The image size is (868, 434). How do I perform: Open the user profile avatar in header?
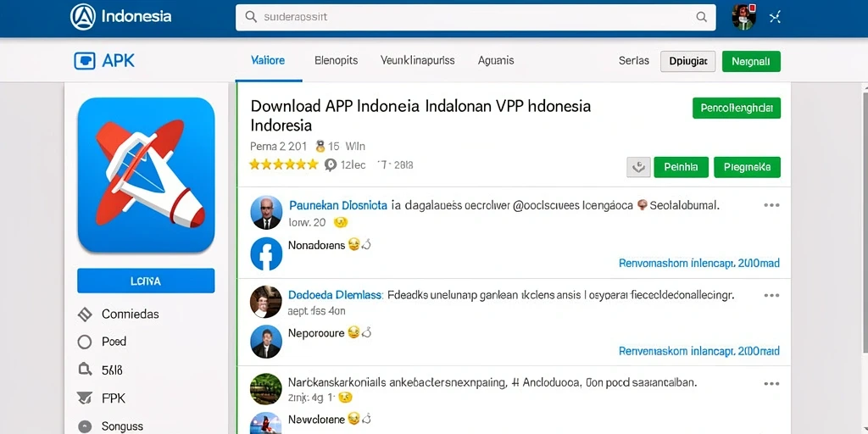743,17
